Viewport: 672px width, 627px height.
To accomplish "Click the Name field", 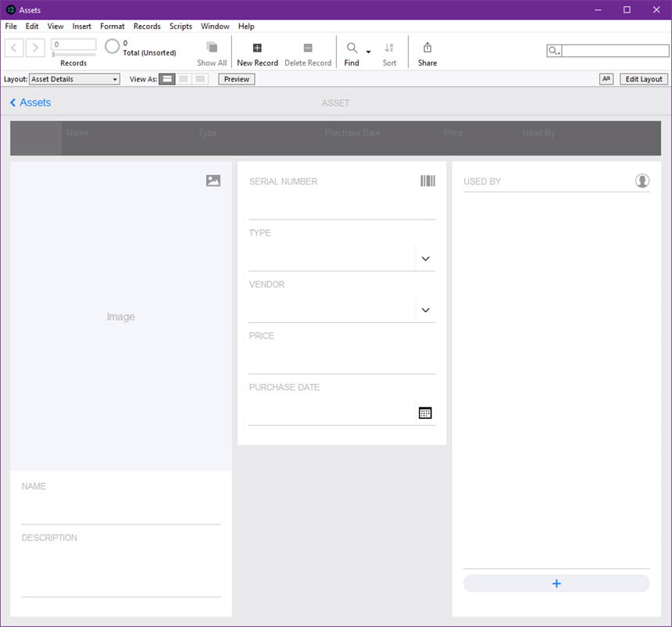I will (x=121, y=511).
